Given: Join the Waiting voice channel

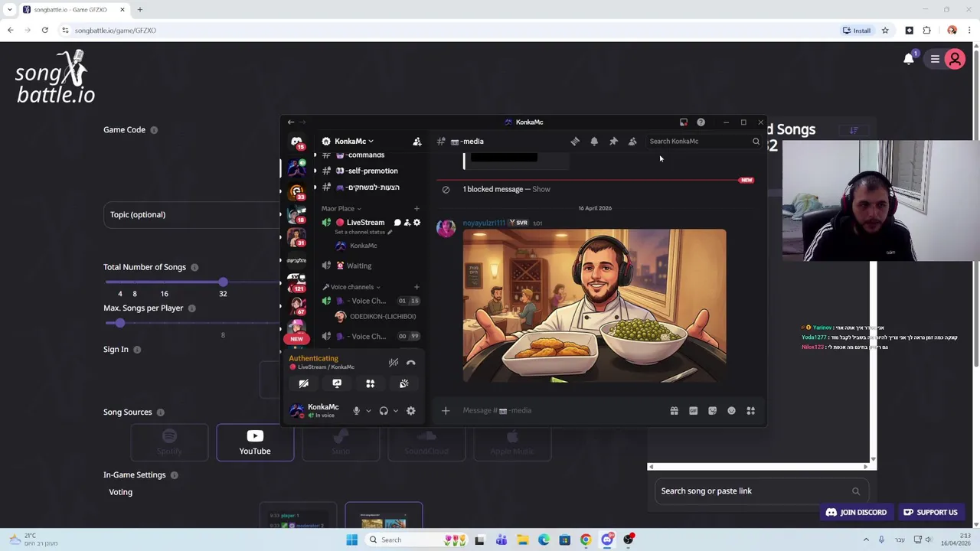Looking at the screenshot, I should coord(359,266).
